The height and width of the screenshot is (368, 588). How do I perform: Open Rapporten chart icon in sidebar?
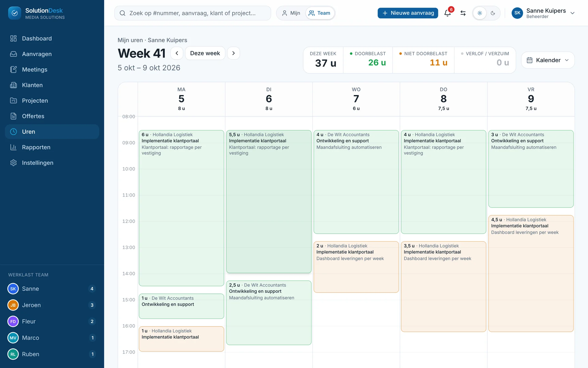coord(13,147)
